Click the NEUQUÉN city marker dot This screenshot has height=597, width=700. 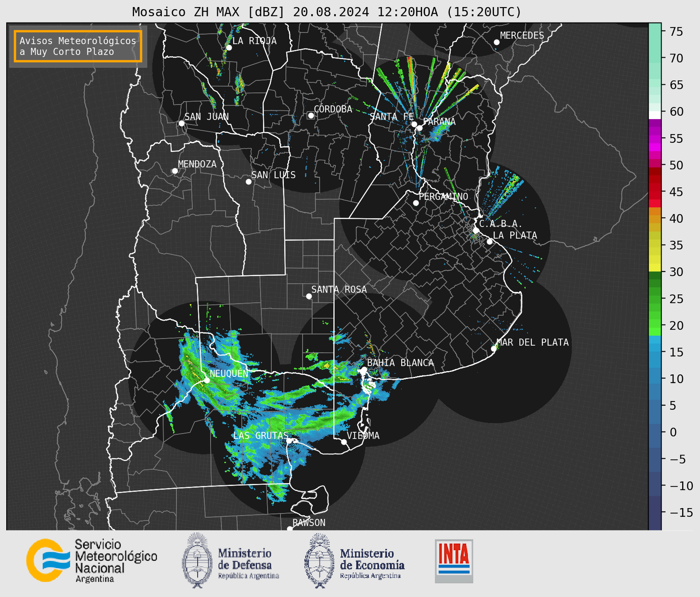(x=207, y=380)
